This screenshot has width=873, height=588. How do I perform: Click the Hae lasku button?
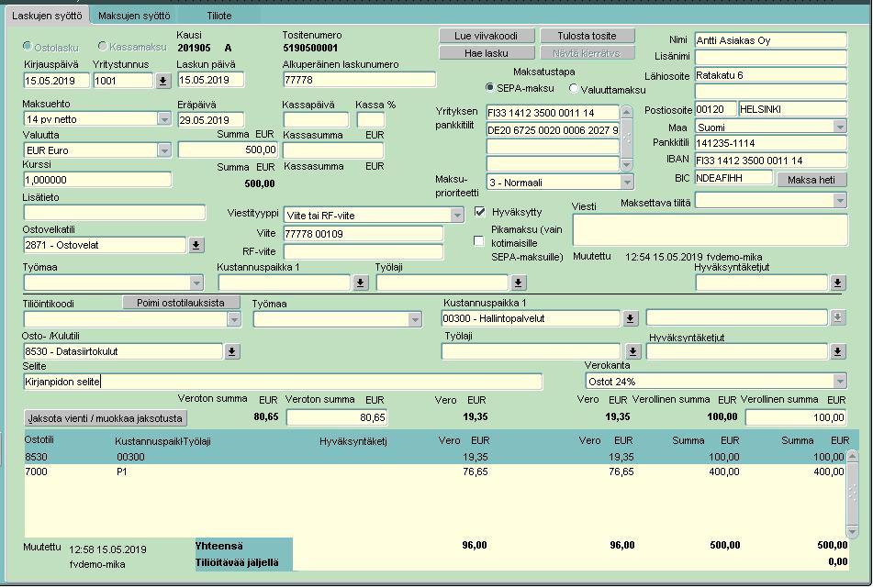pos(487,53)
